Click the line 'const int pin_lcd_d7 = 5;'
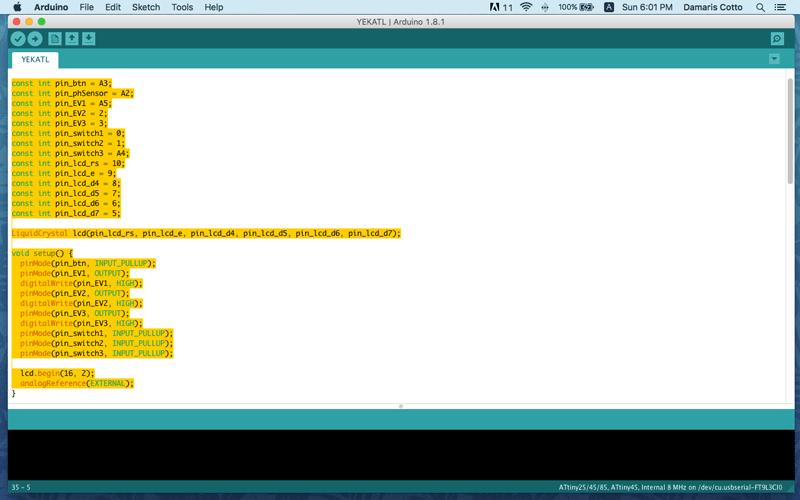 point(66,213)
